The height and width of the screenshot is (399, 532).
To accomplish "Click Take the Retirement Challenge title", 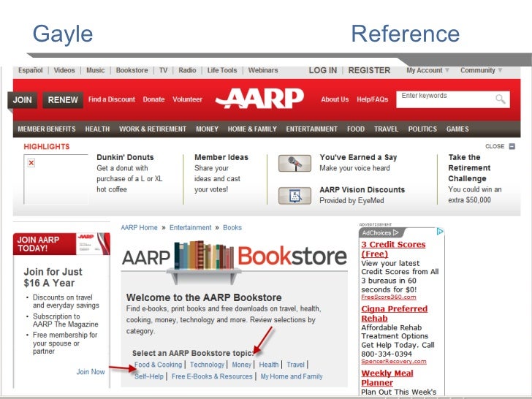I will click(x=469, y=168).
